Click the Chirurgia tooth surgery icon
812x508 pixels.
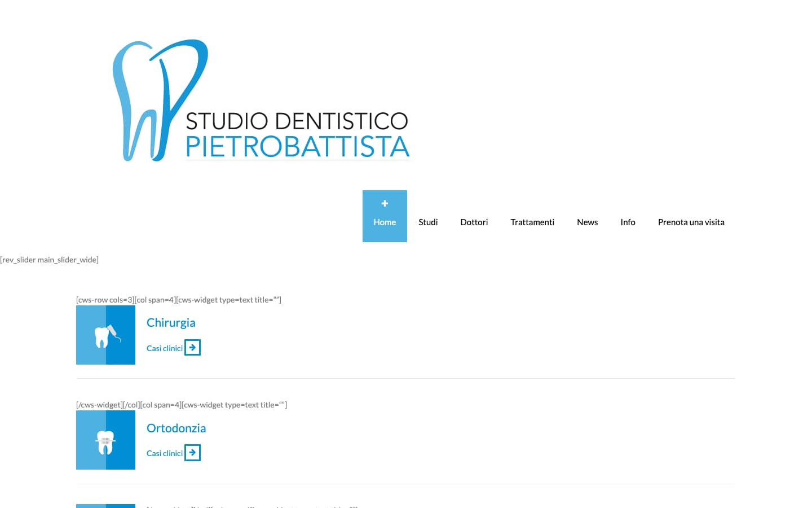coord(105,335)
